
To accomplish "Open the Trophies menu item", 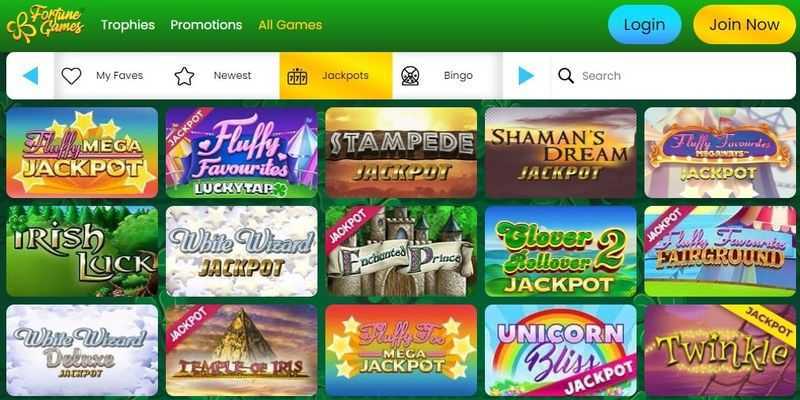I will (x=128, y=25).
